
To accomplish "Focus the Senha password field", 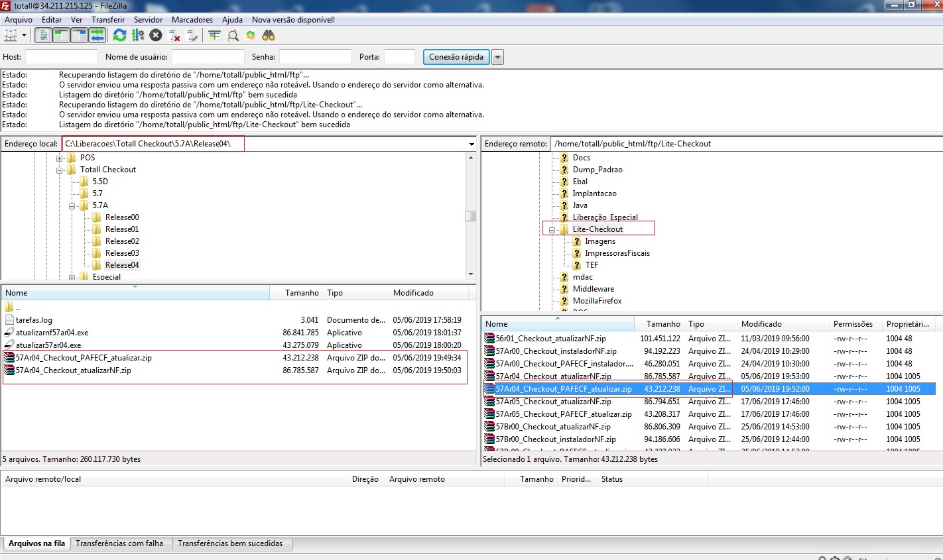I will [x=315, y=57].
